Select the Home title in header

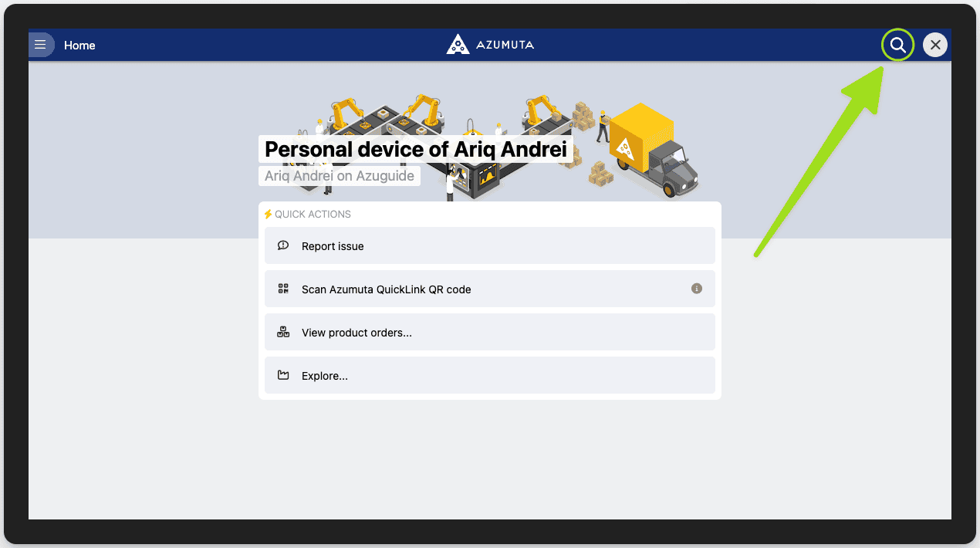[x=79, y=46]
